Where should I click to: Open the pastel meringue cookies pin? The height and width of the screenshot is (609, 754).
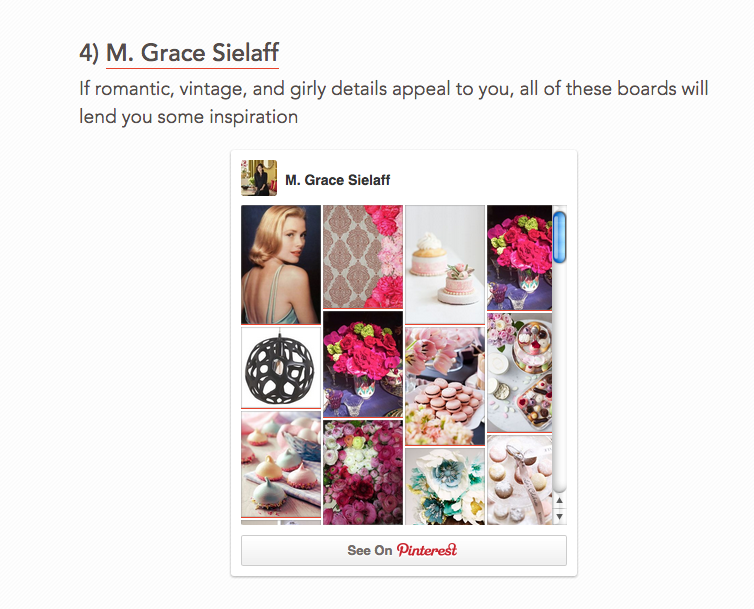(x=281, y=464)
